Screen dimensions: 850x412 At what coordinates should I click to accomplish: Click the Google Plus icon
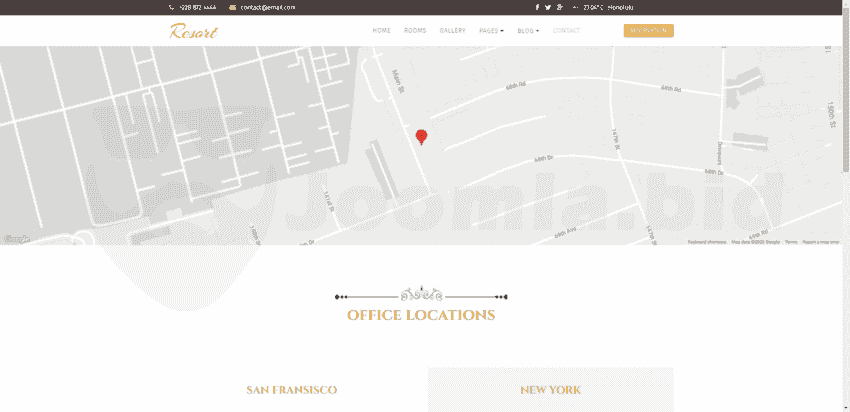(x=560, y=7)
